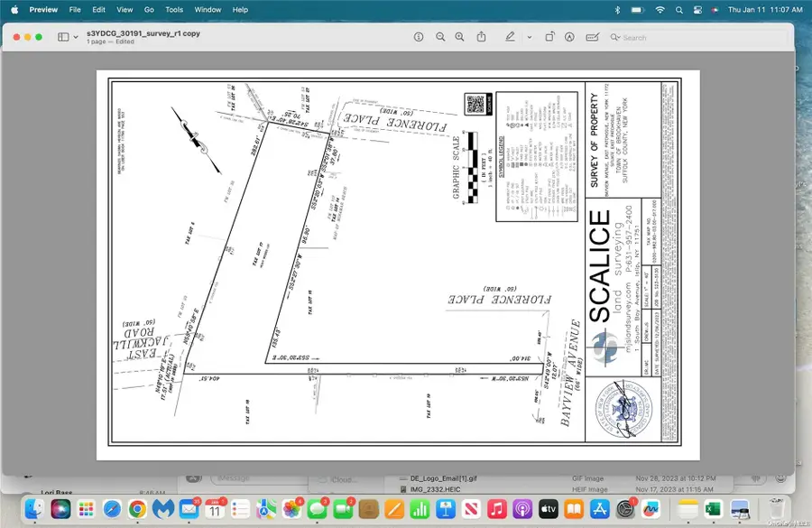Share the survey PDF
The width and height of the screenshot is (812, 528).
pos(481,37)
